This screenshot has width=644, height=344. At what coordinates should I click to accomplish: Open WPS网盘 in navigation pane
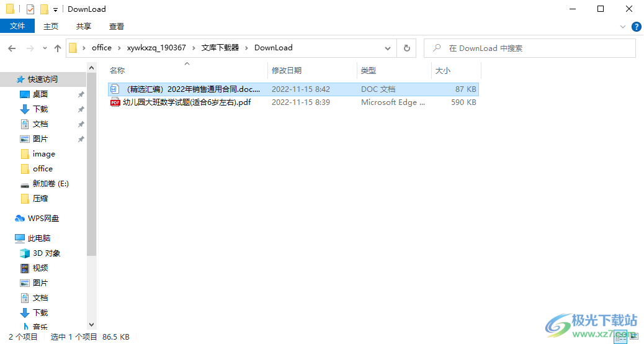point(43,218)
